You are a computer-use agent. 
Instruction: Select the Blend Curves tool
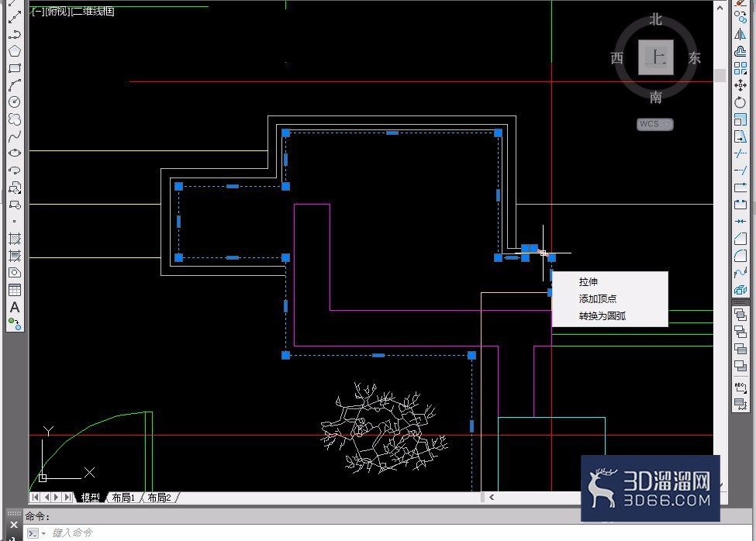pos(740,273)
